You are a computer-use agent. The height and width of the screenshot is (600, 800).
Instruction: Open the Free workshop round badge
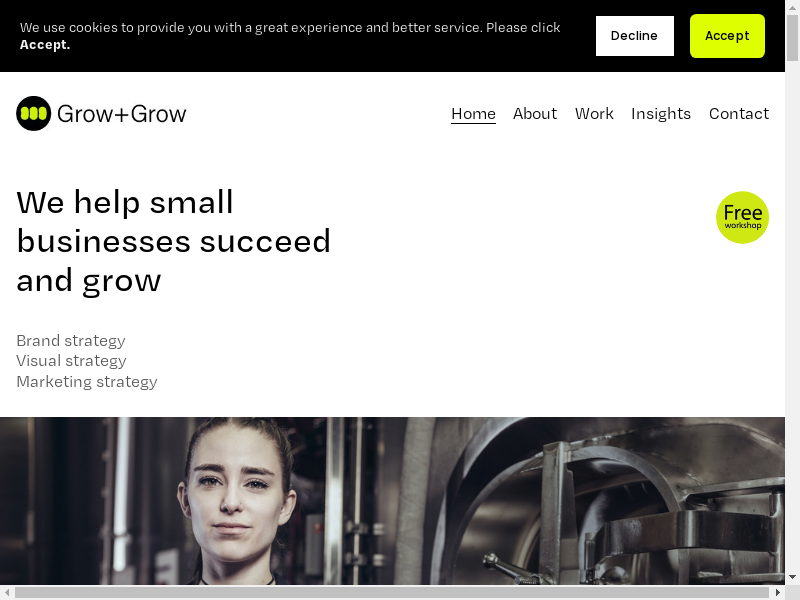click(742, 217)
